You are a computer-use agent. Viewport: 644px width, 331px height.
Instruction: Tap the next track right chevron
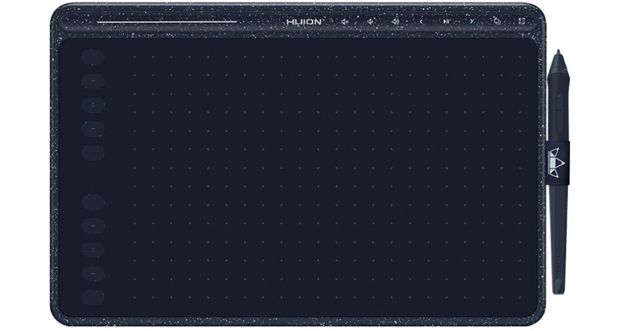[x=472, y=22]
